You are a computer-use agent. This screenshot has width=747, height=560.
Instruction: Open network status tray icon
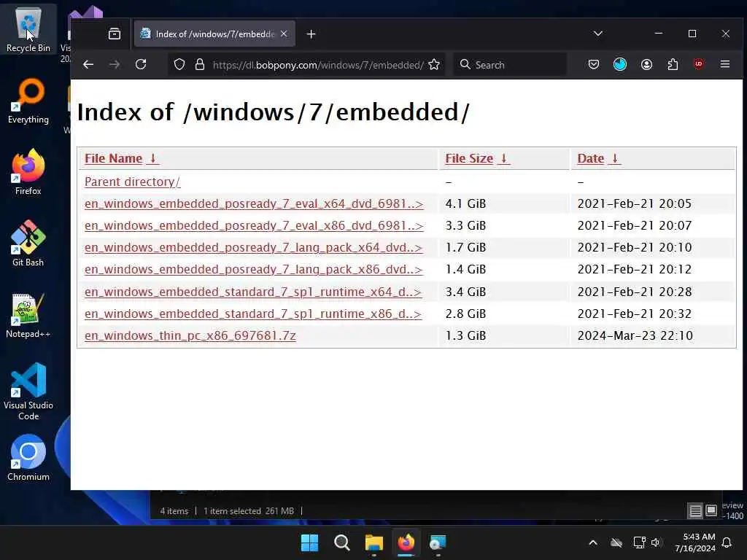[639, 542]
